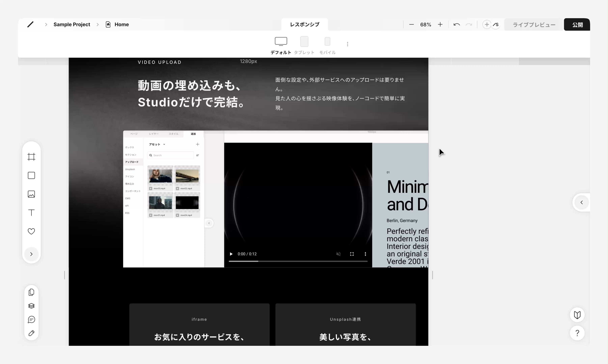Click the VIDEO UPLOAD label
Viewport: 608px width, 364px height.
(160, 62)
